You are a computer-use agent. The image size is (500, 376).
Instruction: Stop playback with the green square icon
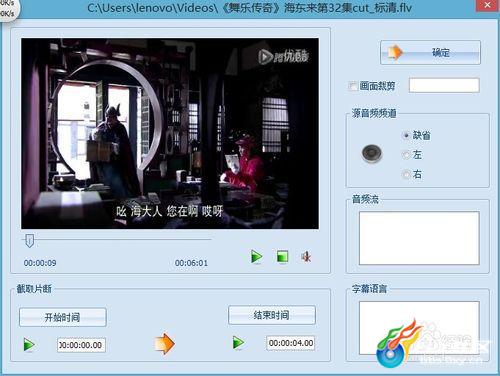tap(283, 257)
